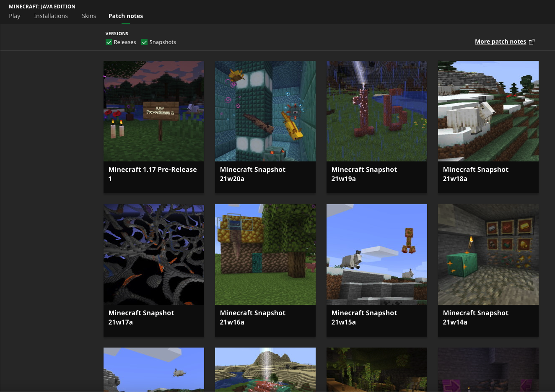
Task: Click the Minecraft Snapshot 21w17a title text
Action: 141,317
